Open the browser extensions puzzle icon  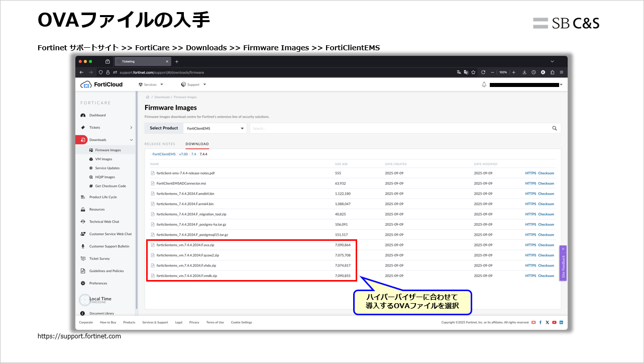coord(552,72)
